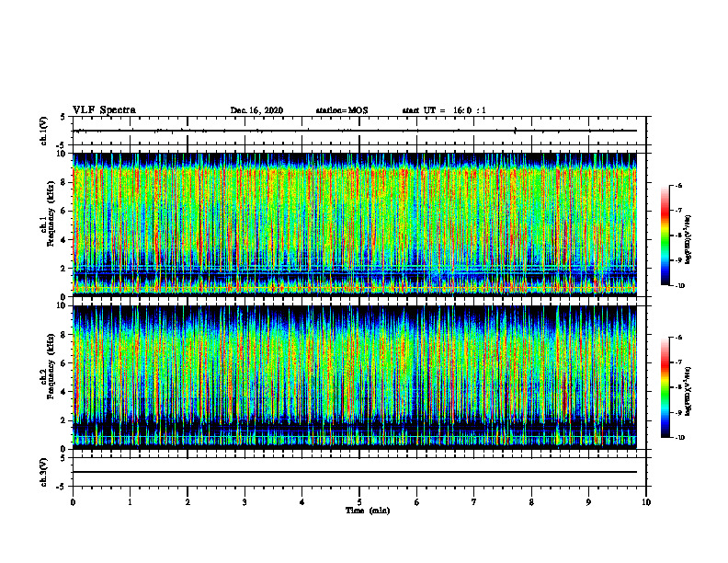
Task: Click the ch.1 spectrogram color scale bar
Action: pos(665,236)
